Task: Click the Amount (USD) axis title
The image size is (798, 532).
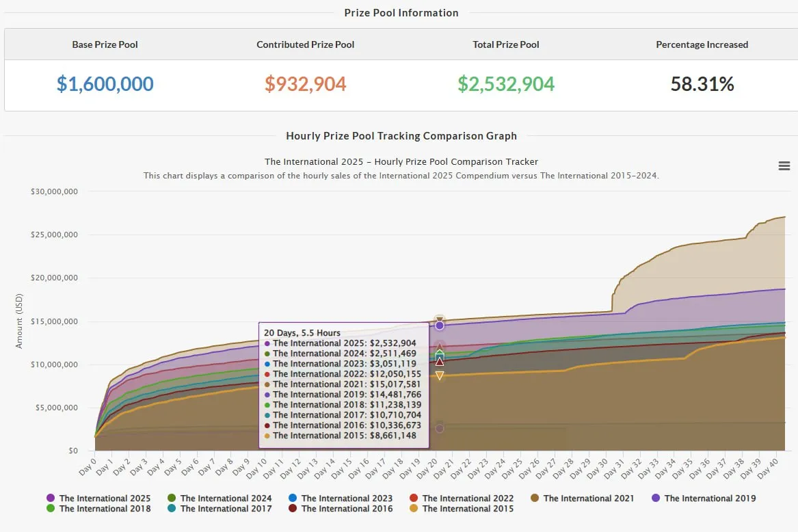Action: (19, 321)
